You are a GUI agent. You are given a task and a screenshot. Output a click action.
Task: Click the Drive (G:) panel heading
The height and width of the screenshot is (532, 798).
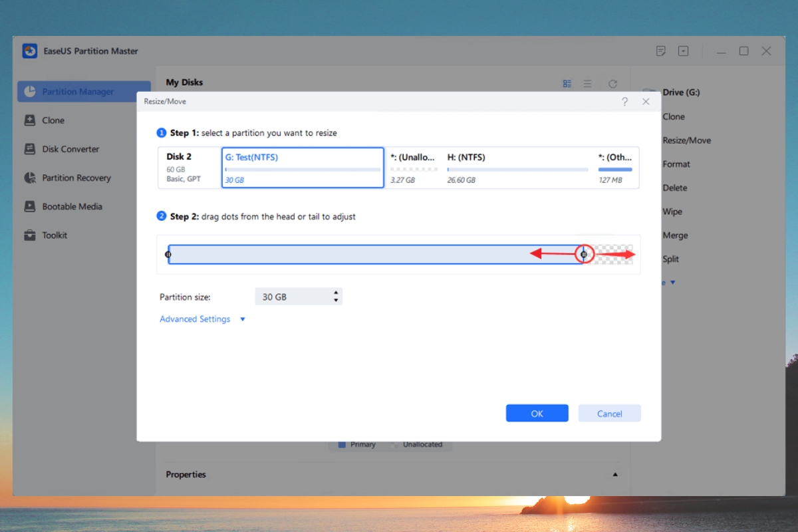click(682, 92)
